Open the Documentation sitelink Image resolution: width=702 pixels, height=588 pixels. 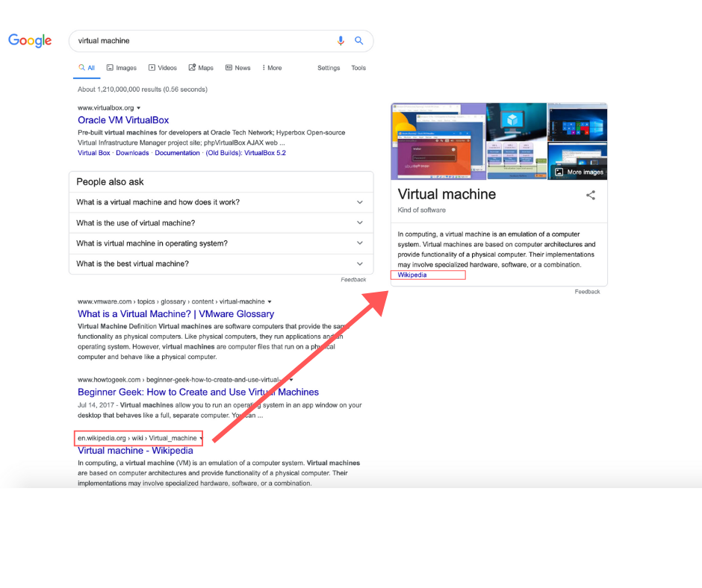tap(177, 153)
